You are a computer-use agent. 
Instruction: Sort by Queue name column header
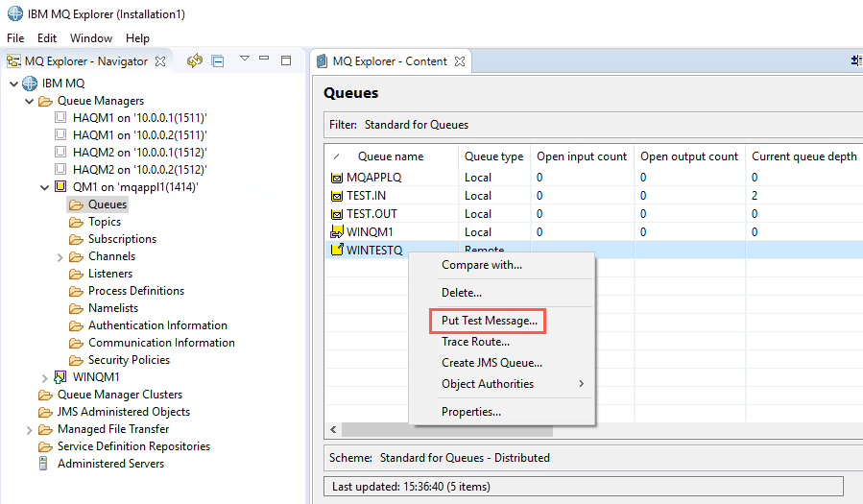[391, 156]
